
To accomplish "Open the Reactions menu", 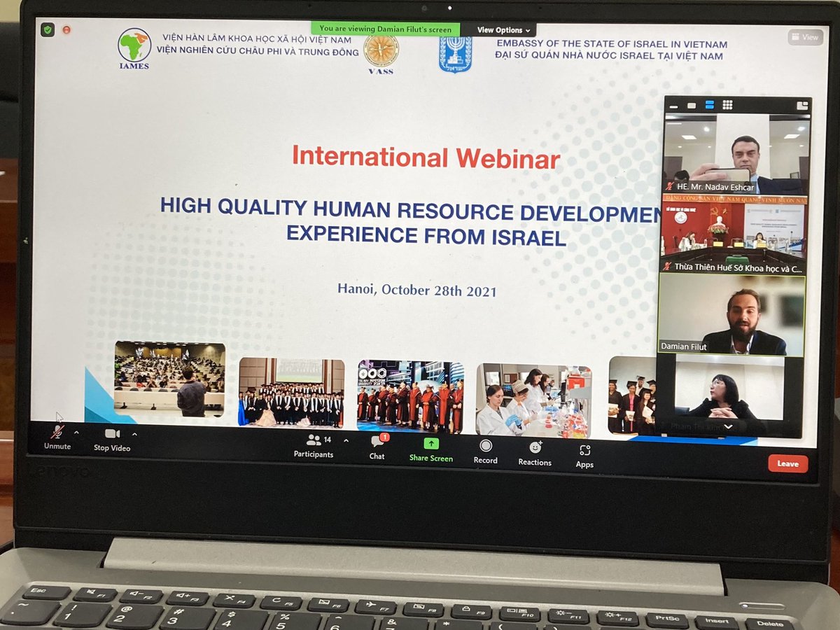I will [535, 454].
